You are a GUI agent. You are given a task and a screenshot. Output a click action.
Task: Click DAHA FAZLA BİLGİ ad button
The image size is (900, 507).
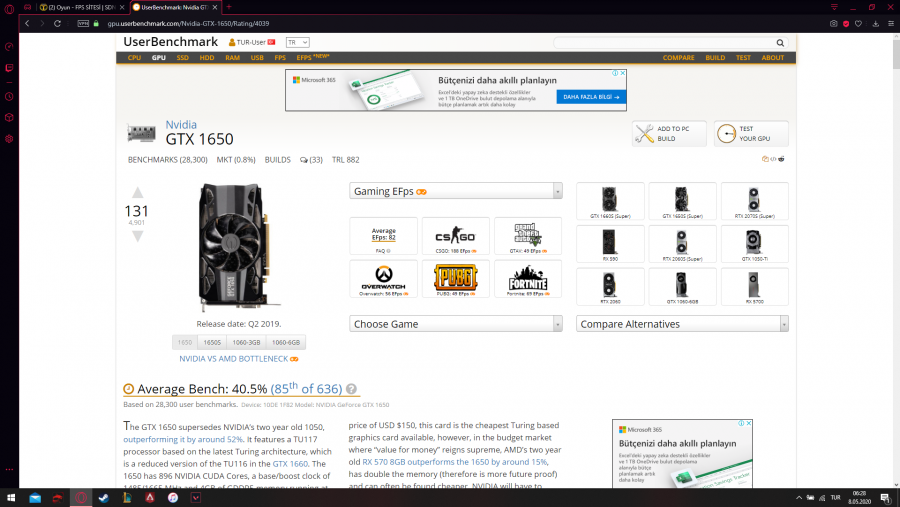(591, 97)
